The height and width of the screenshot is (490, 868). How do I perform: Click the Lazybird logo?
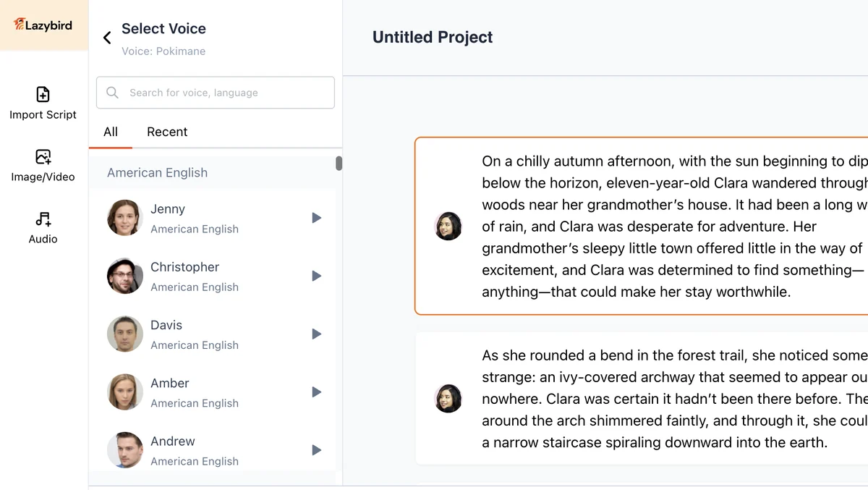point(41,25)
